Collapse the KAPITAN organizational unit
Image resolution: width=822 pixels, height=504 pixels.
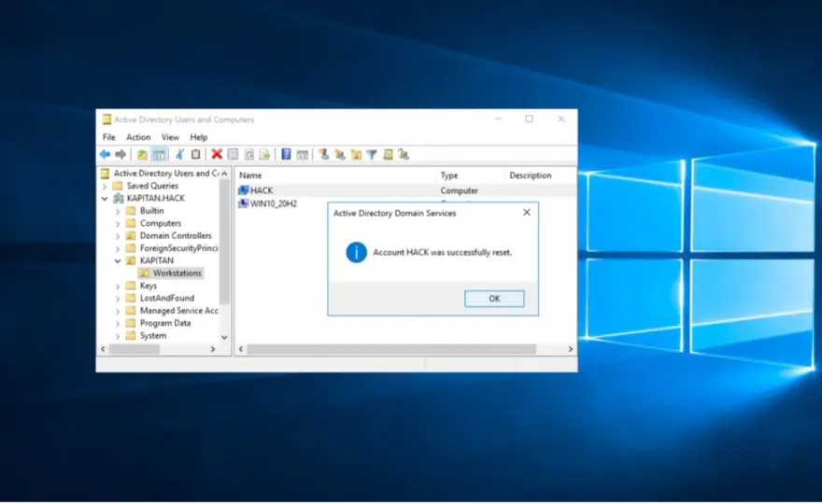(x=118, y=261)
